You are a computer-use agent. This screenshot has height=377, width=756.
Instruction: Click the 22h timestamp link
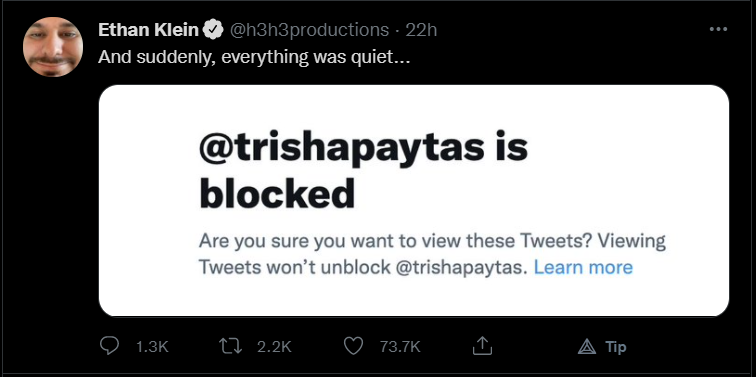click(x=421, y=30)
